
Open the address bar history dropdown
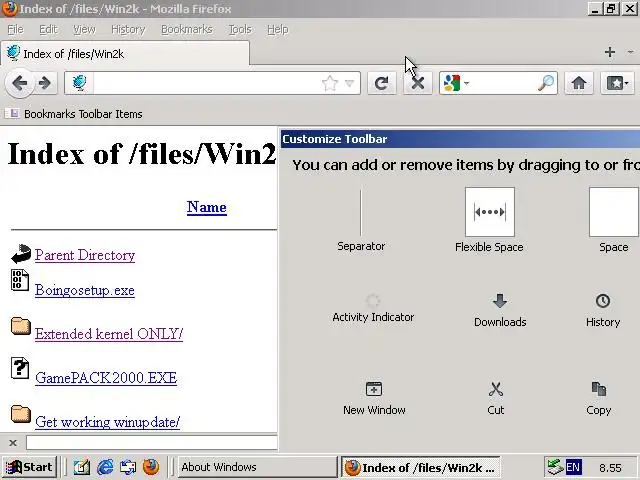tap(349, 83)
